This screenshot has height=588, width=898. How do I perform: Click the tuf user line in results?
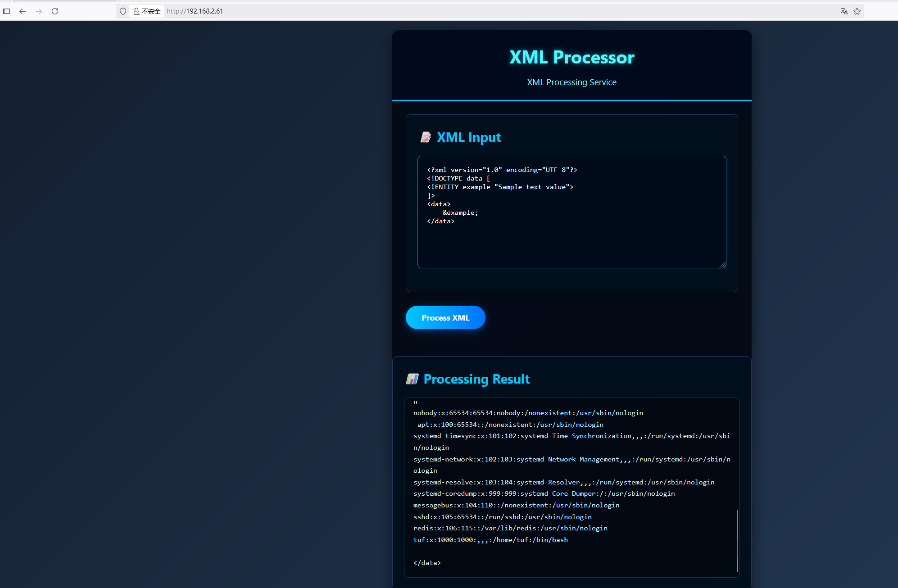[x=490, y=540]
